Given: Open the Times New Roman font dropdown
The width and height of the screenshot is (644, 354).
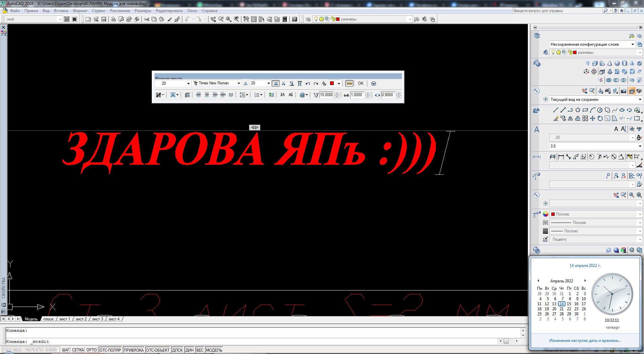Looking at the screenshot, I should pos(239,83).
